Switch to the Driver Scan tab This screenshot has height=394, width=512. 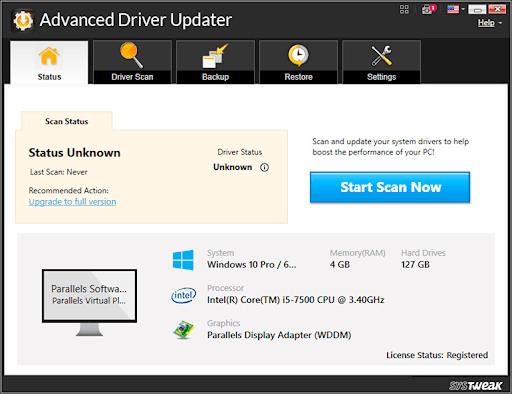point(132,62)
